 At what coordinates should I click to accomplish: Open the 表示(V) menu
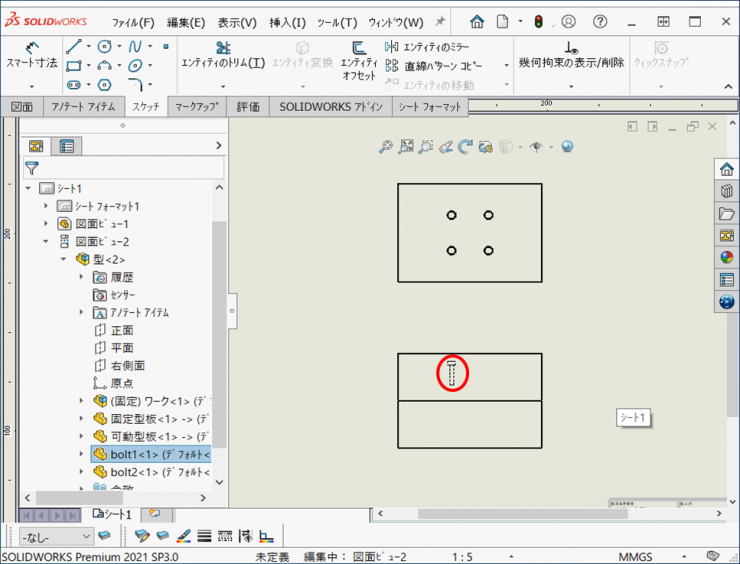237,22
